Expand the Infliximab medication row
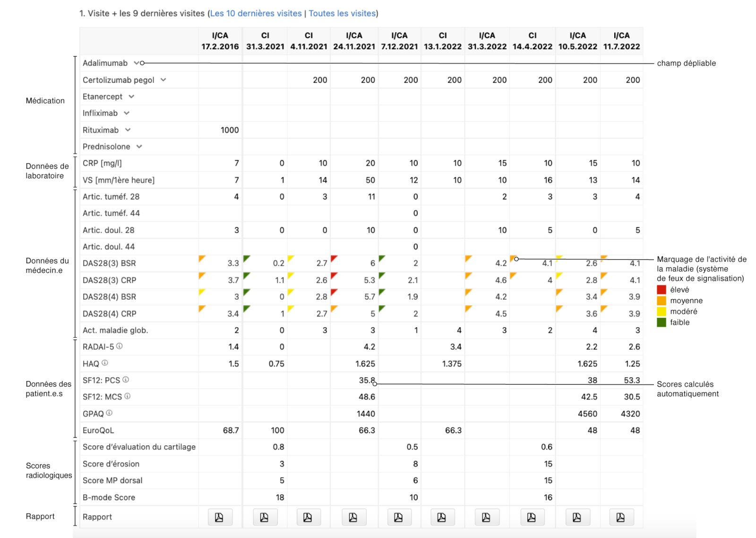Viewport: 756px width, 538px height. [x=127, y=113]
